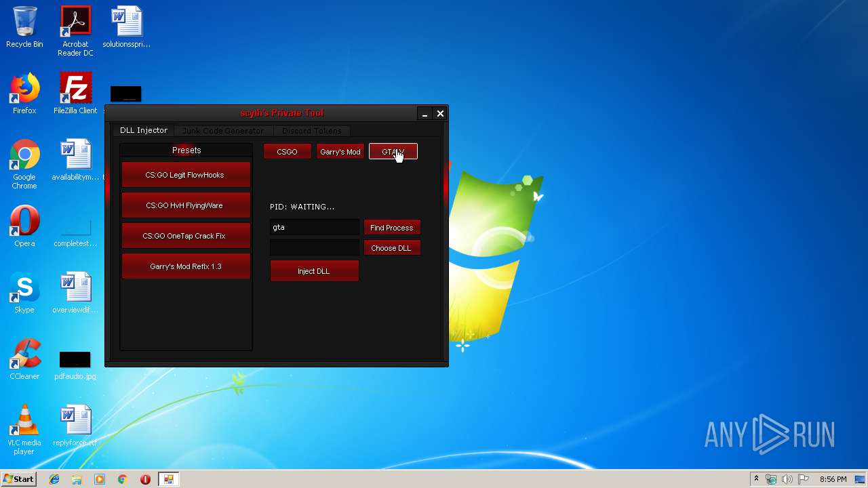This screenshot has width=868, height=488.
Task: Close the scyth's Private Tool window
Action: pyautogui.click(x=440, y=114)
